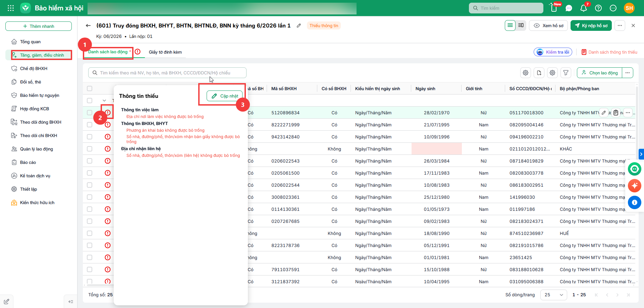Open the Danh sách thông tin thiếu link

tap(609, 52)
